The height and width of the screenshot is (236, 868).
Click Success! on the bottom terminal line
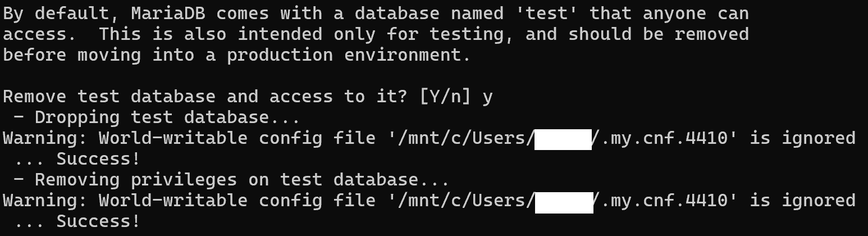pyautogui.click(x=98, y=221)
